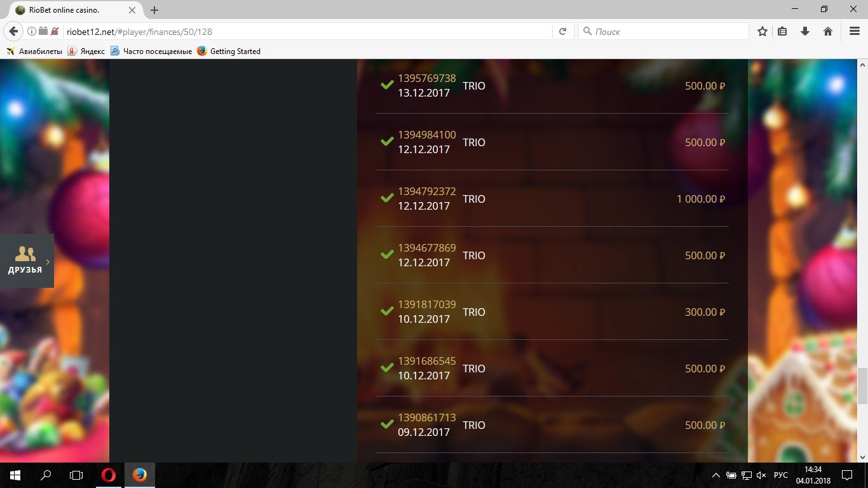The height and width of the screenshot is (488, 868).
Task: Click the page vertical scrollbar thumb
Action: (862, 386)
